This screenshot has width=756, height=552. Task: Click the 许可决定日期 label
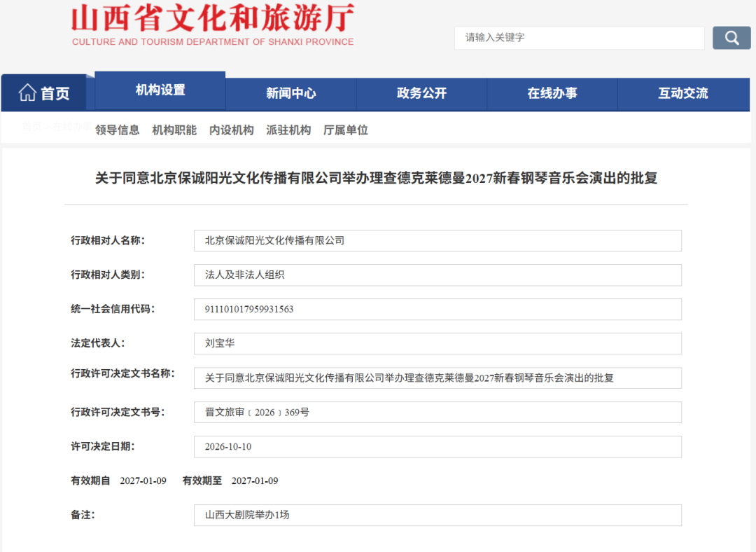point(103,446)
